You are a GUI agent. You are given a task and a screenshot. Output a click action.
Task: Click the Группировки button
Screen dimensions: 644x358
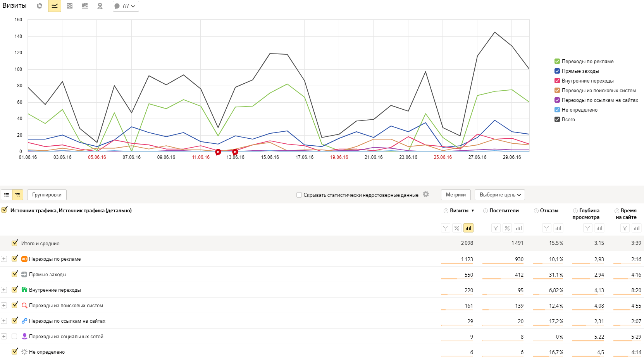click(47, 195)
